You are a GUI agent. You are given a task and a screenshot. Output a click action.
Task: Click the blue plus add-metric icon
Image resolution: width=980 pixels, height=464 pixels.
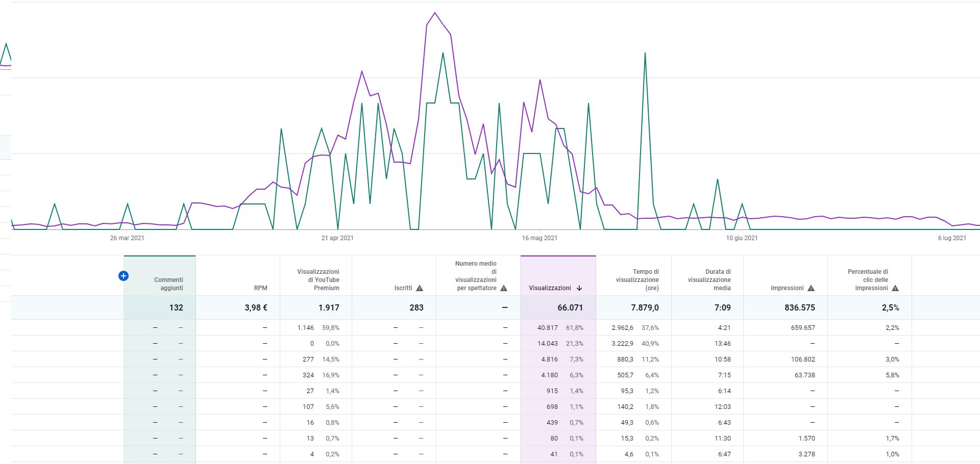pos(123,276)
